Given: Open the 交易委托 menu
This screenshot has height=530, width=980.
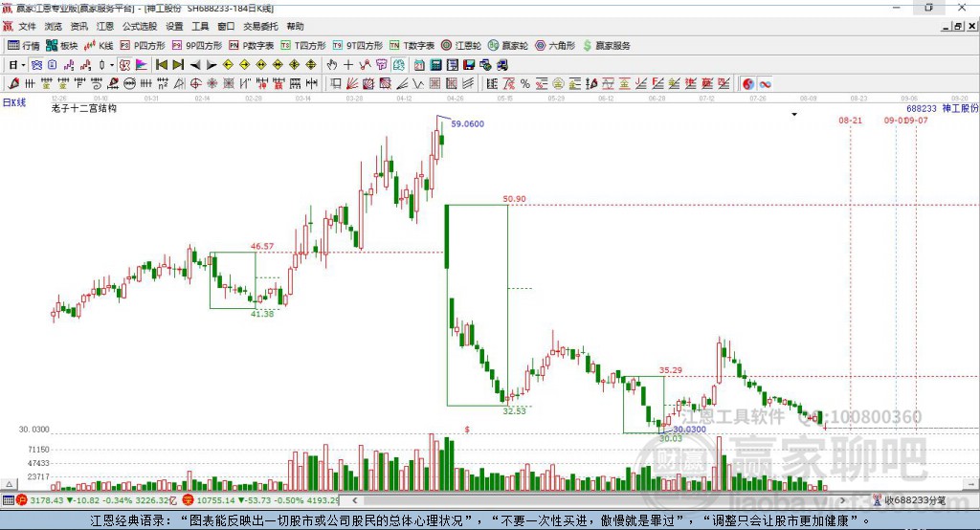Looking at the screenshot, I should coord(260,26).
